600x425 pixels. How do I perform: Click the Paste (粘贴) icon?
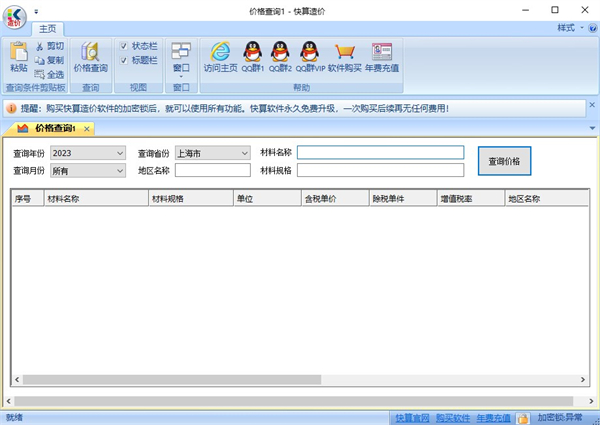(x=19, y=52)
